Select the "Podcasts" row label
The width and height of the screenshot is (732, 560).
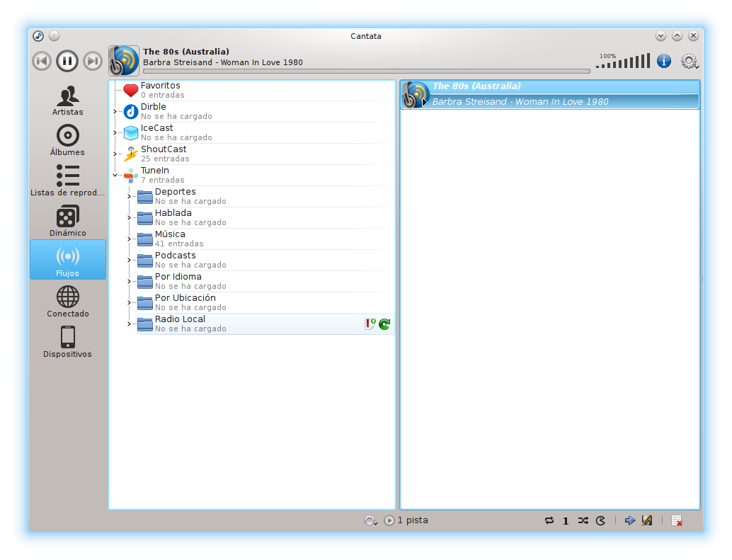[175, 256]
